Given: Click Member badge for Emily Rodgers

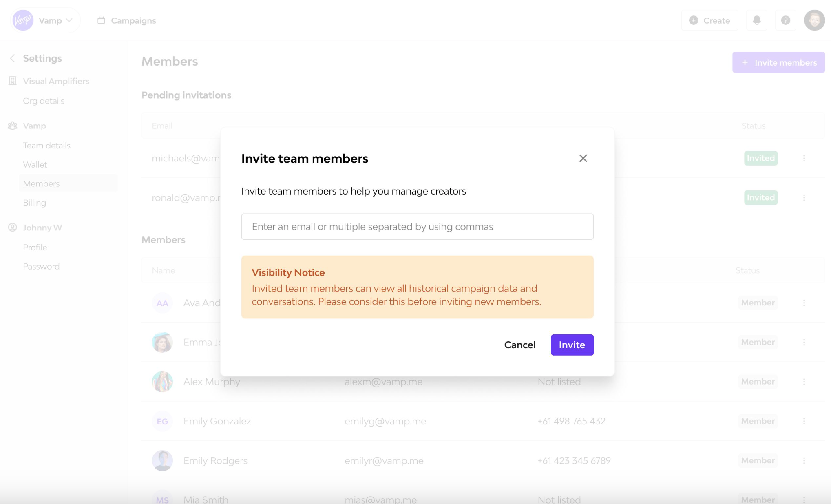Looking at the screenshot, I should (758, 461).
